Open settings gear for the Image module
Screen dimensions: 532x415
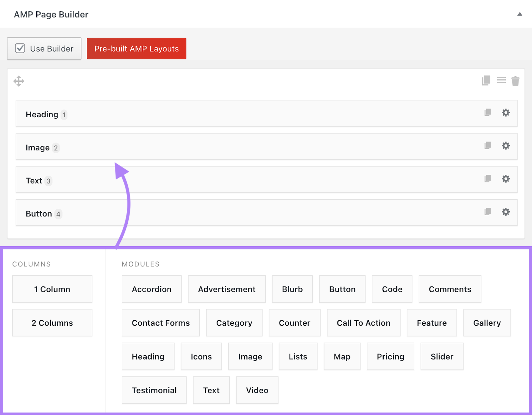point(505,146)
